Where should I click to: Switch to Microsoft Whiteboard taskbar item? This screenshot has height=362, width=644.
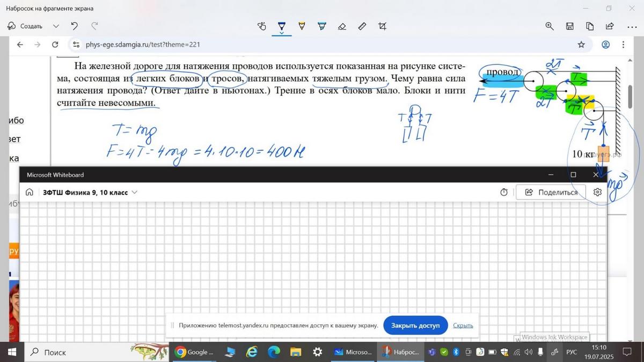point(353,352)
